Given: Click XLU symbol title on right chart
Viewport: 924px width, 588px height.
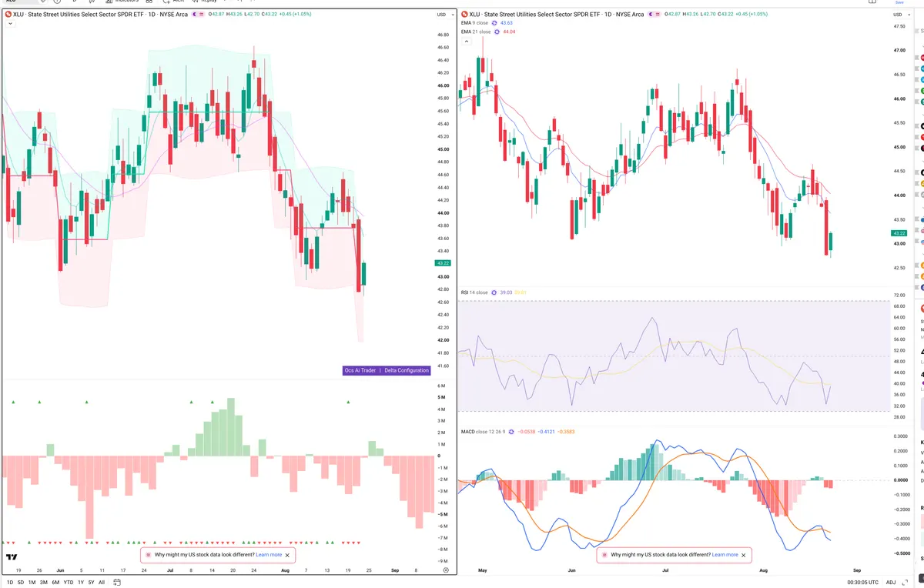Looking at the screenshot, I should tap(557, 15).
